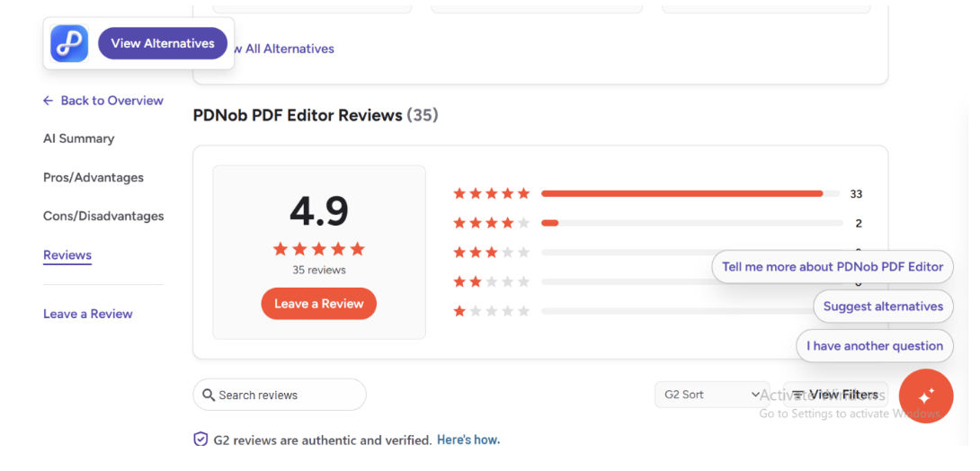This screenshot has height=471, width=980.
Task: Open the Here's how link
Action: click(x=468, y=440)
